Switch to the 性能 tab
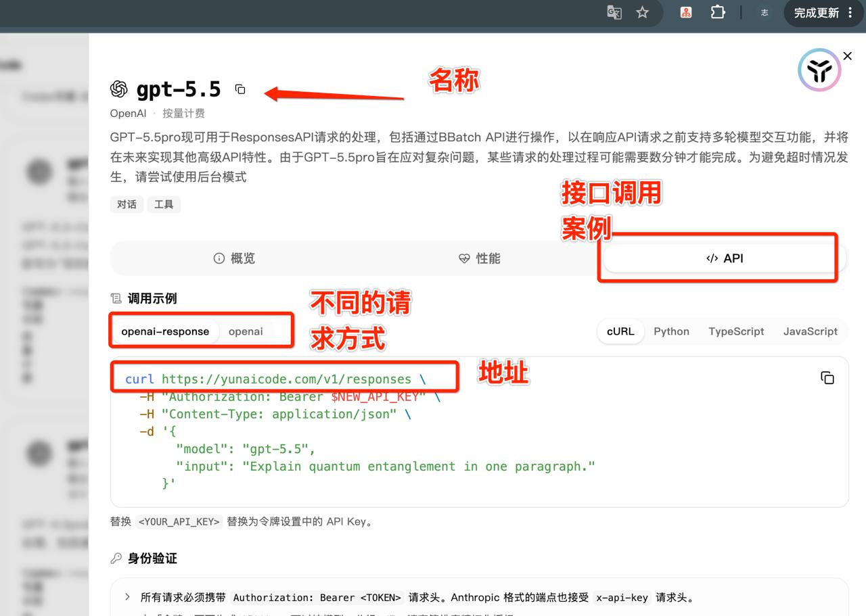Screen dimensions: 866x616 click(479, 258)
